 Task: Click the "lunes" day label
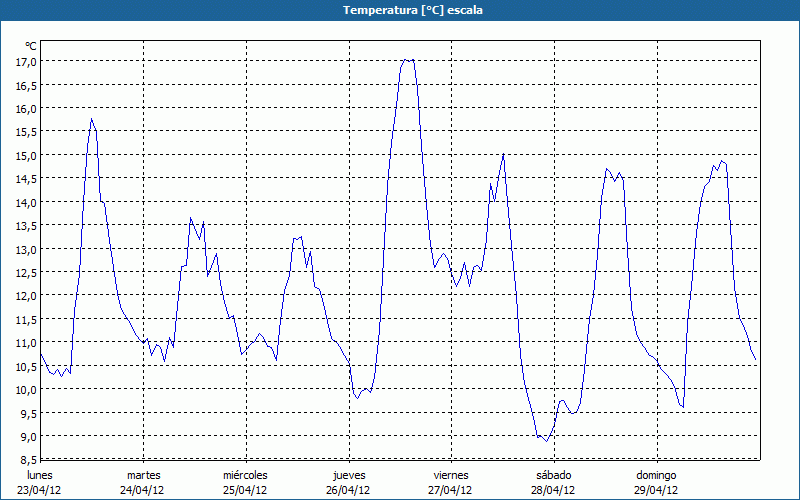40,475
